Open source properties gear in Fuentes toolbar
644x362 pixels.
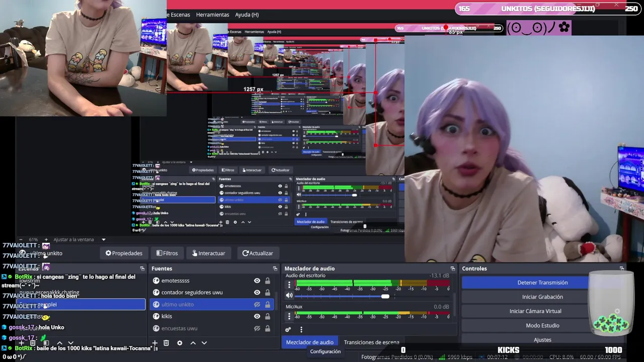tap(180, 343)
